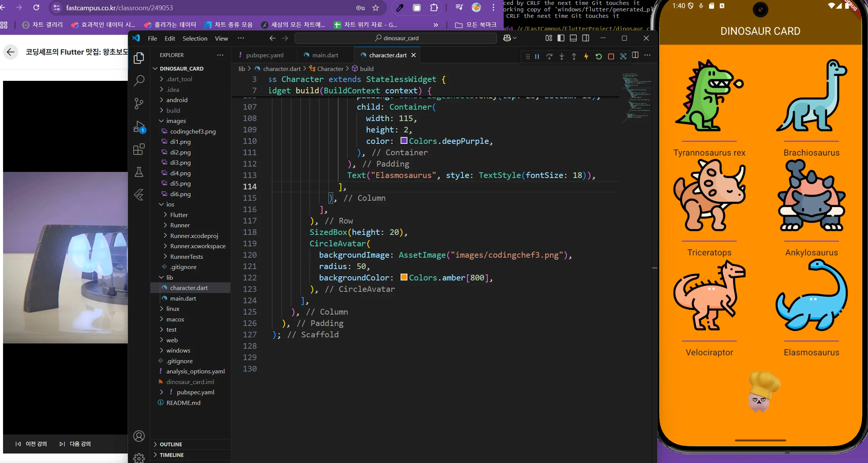Collapse the images folder

[x=176, y=121]
